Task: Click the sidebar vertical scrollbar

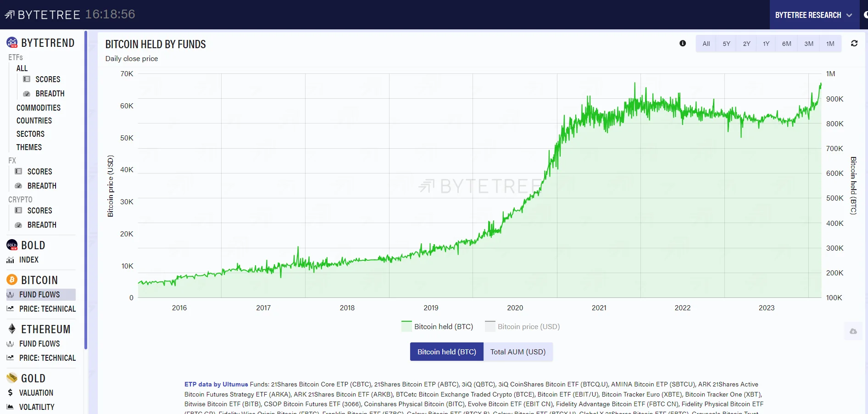Action: click(x=86, y=190)
